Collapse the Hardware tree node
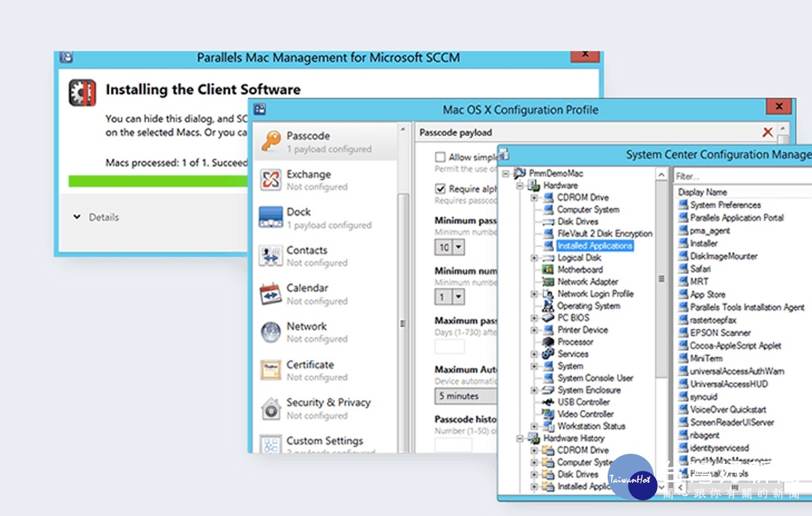Screen dimensions: 812x516 coord(521,185)
